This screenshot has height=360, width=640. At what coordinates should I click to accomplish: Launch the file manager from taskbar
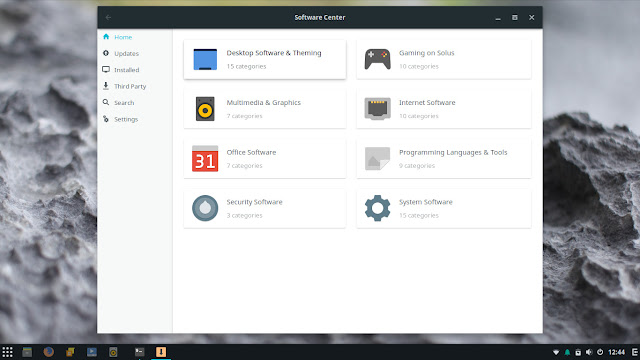[27, 352]
